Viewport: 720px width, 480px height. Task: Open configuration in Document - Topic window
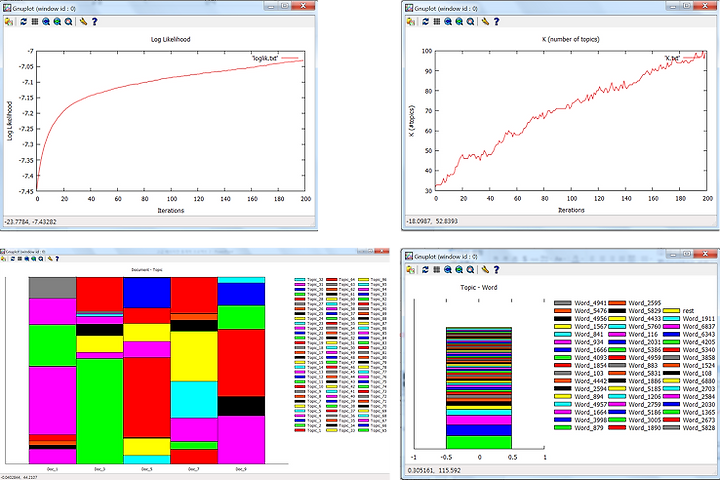[50, 259]
